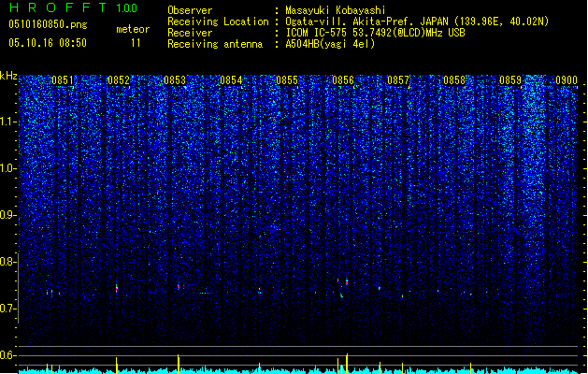
Task: Click the tallest yellow power spike near 0856
Action: (x=347, y=363)
